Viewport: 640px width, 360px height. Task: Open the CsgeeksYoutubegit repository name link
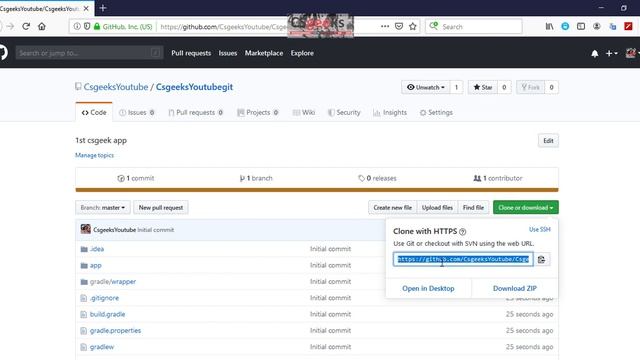coord(194,87)
